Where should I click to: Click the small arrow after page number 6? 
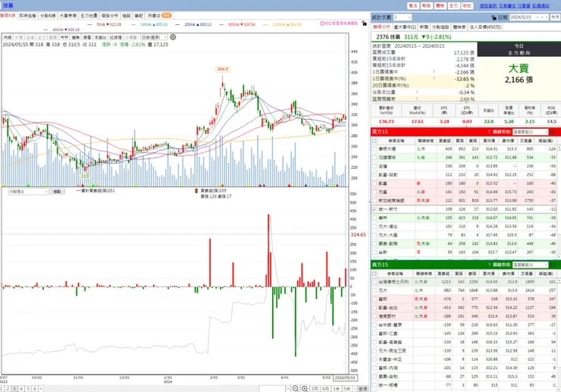pos(41,389)
